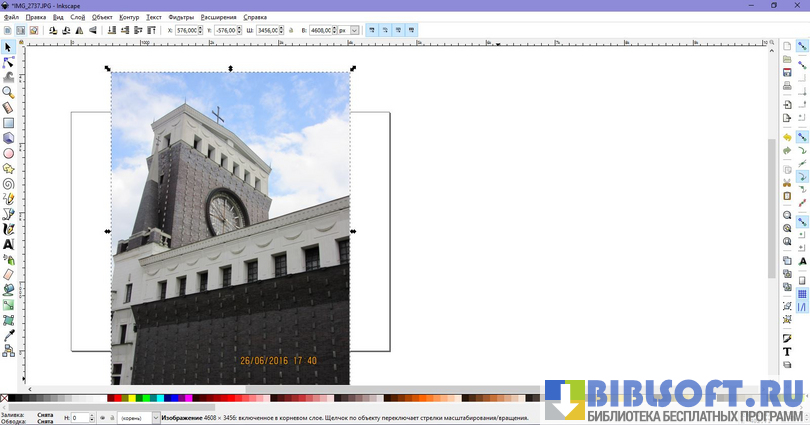Toggle layer visibility eye in status bar
This screenshot has height=425, width=810.
(101, 418)
